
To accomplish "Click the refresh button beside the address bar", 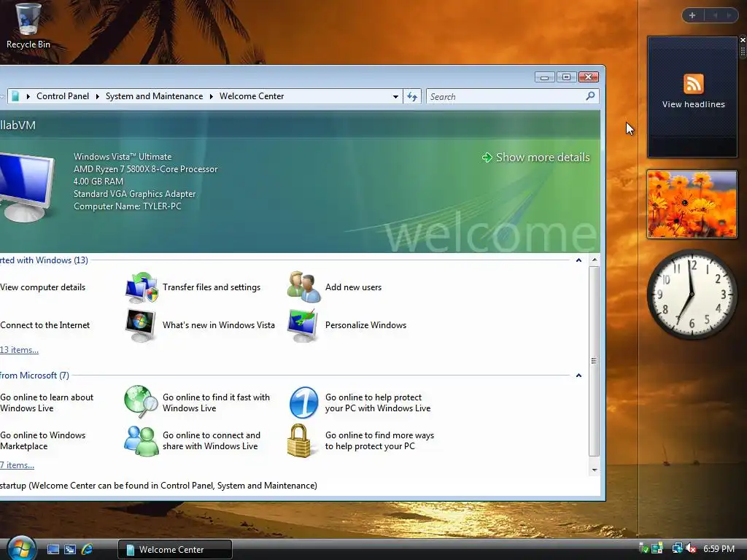I will pos(412,97).
